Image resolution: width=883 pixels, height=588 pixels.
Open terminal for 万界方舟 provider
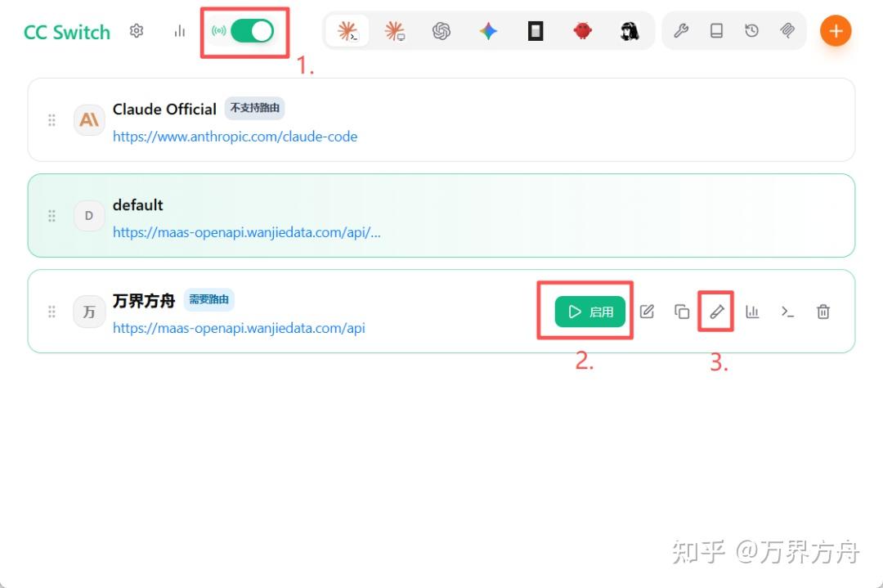click(788, 312)
